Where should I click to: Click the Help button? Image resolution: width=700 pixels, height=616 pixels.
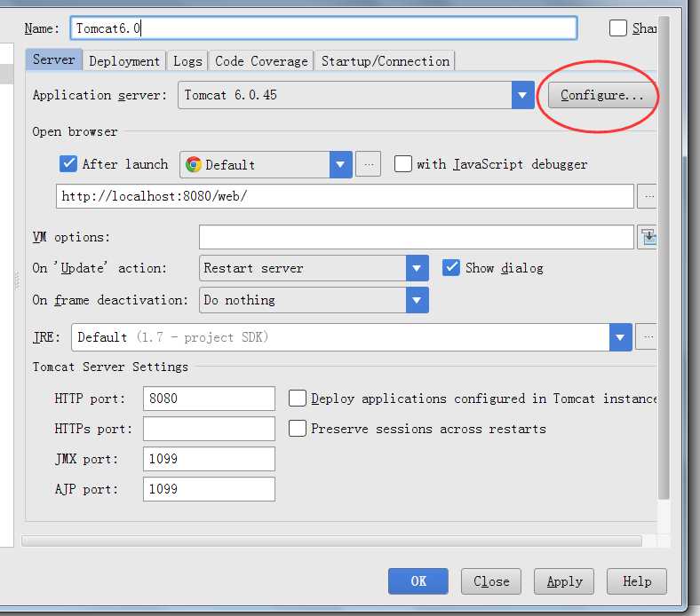pyautogui.click(x=637, y=581)
